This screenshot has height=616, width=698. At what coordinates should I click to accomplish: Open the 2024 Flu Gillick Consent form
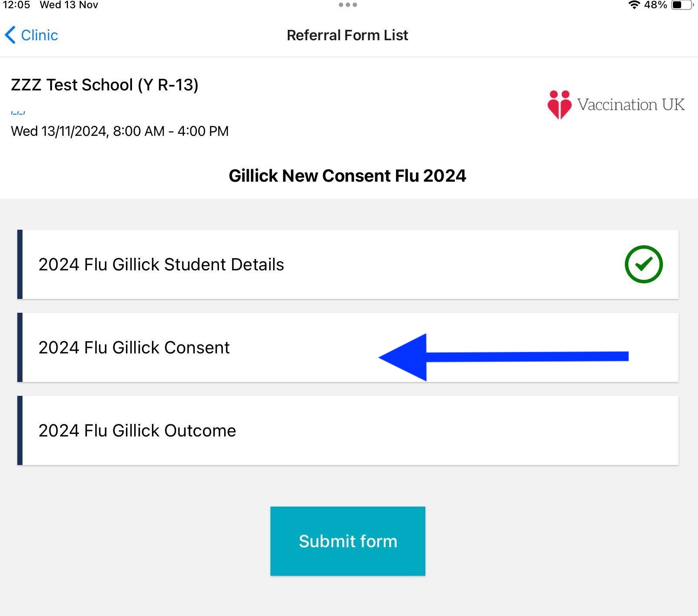(x=134, y=348)
